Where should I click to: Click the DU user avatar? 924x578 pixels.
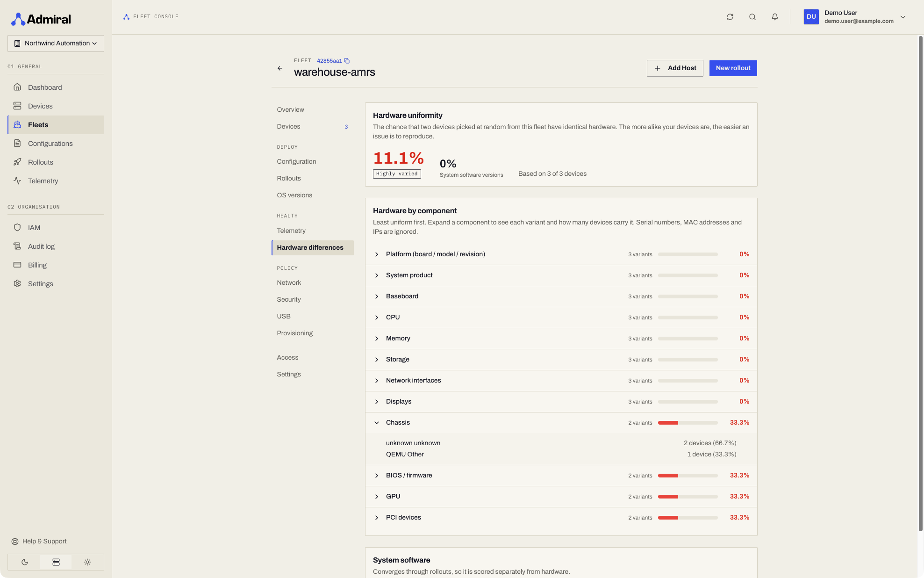(811, 17)
